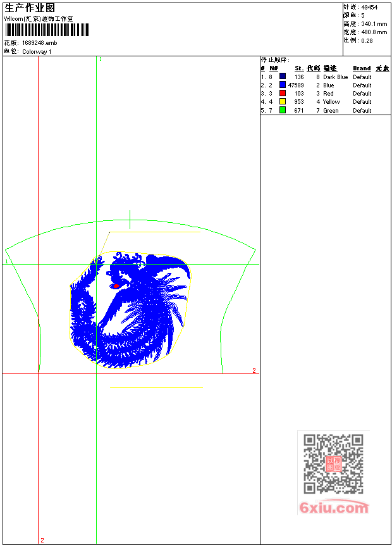Select the Red description text

[x=328, y=94]
